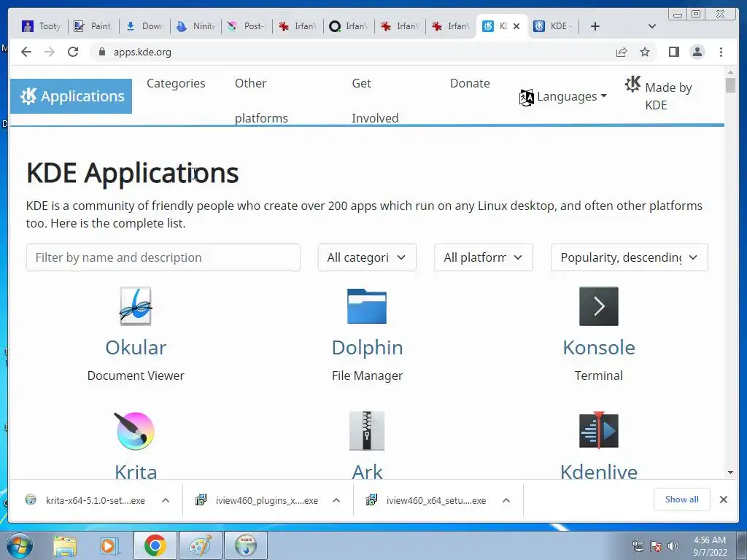Image resolution: width=747 pixels, height=560 pixels.
Task: Click the browser back arrow
Action: point(26,52)
